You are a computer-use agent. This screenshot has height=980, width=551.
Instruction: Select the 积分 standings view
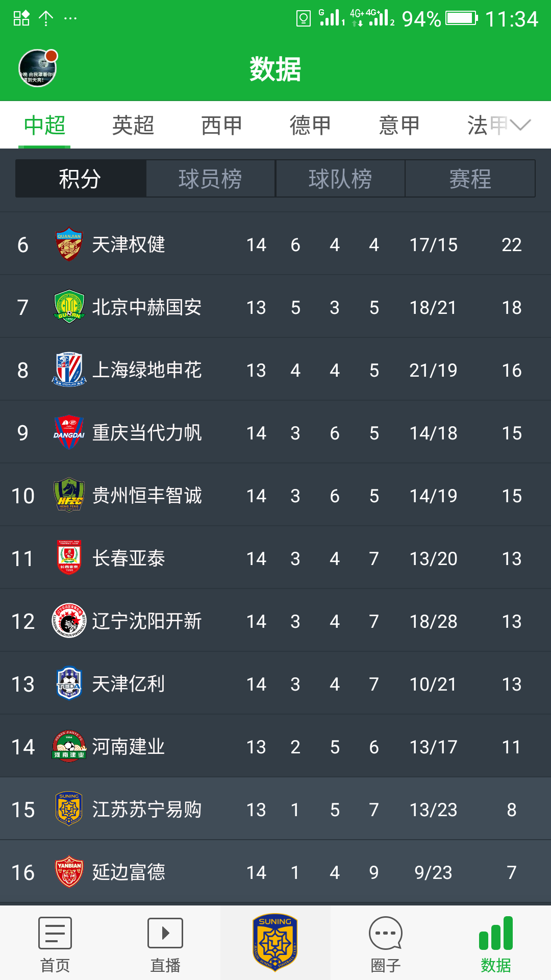[80, 179]
